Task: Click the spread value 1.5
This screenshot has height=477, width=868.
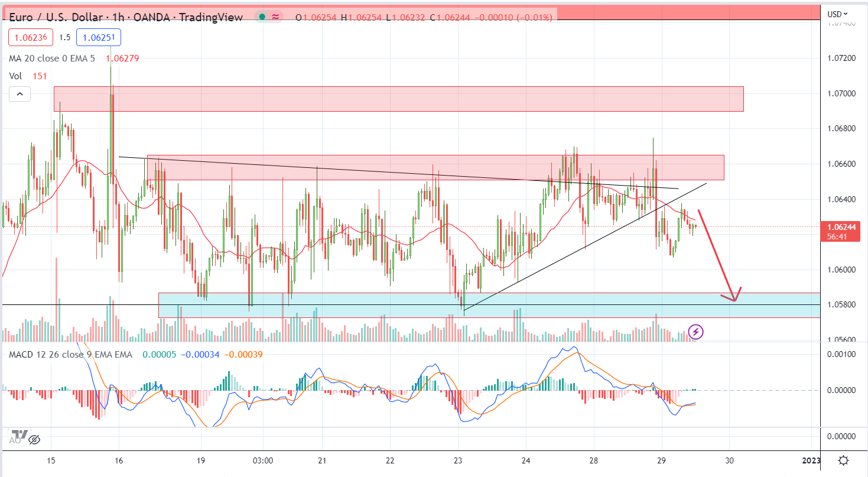Action: click(65, 37)
